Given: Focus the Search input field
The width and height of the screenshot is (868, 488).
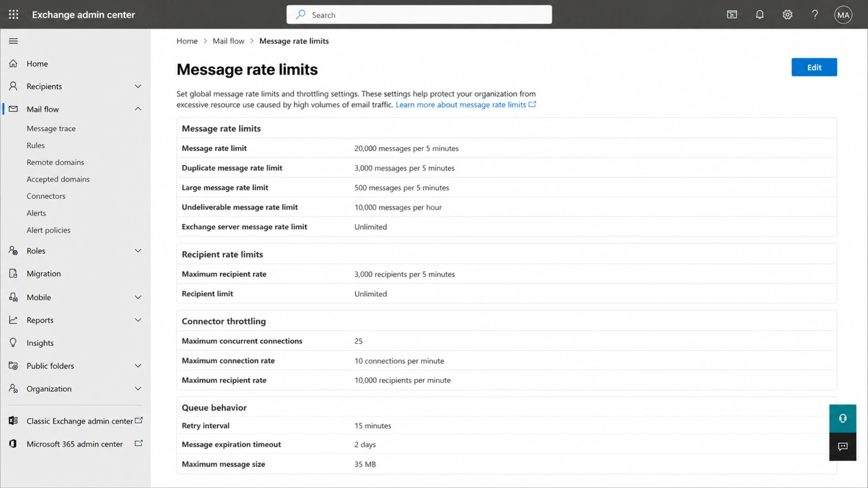Looking at the screenshot, I should 419,14.
